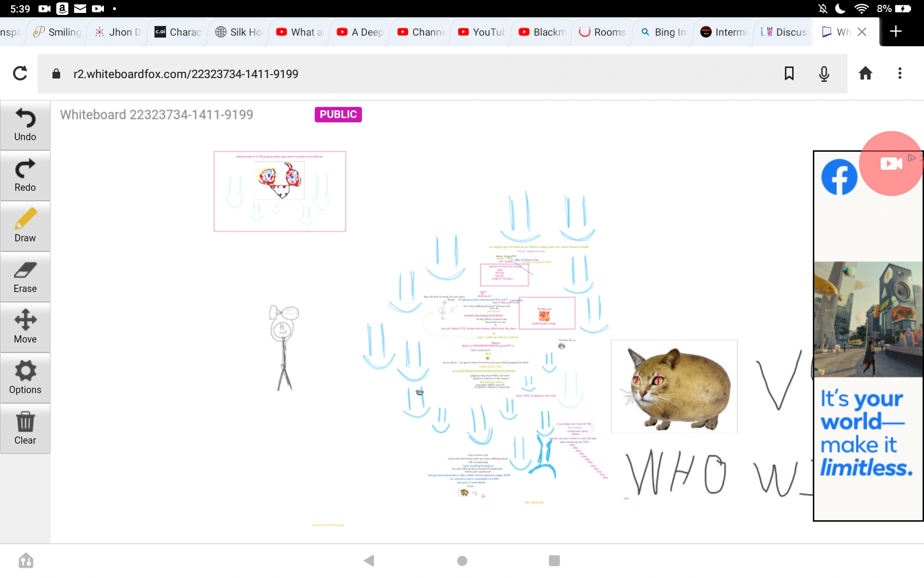Select the Draw pencil tool
Viewport: 924px width, 578px height.
25,226
